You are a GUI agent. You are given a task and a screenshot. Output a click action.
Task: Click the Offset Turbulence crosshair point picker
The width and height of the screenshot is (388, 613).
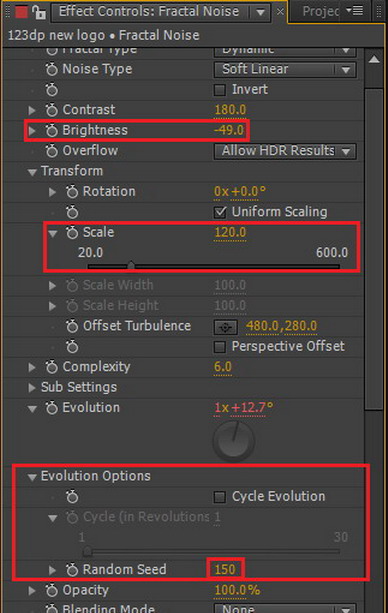click(x=225, y=327)
